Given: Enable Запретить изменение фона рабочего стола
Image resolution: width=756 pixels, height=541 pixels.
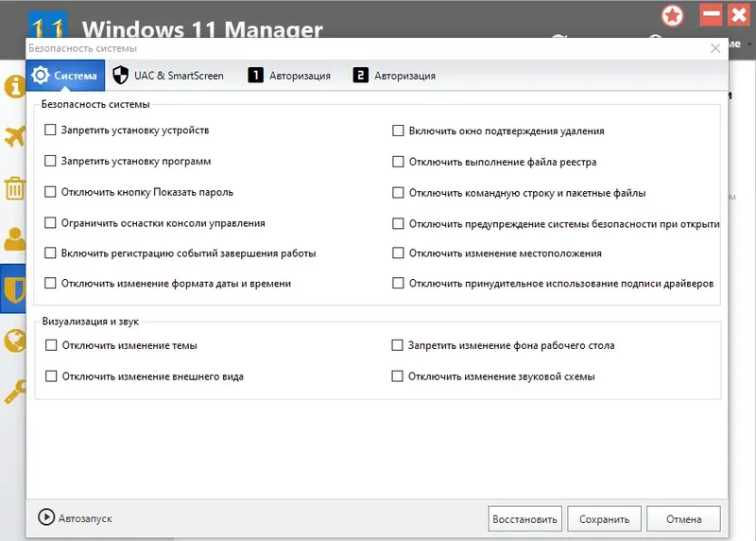Looking at the screenshot, I should (399, 346).
